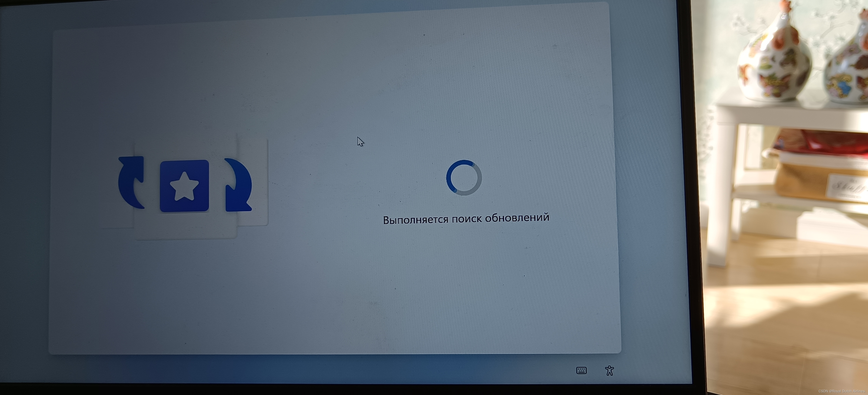Click the mouse pointer arrow on the card
Viewport: 868px width, 395px height.
(360, 141)
